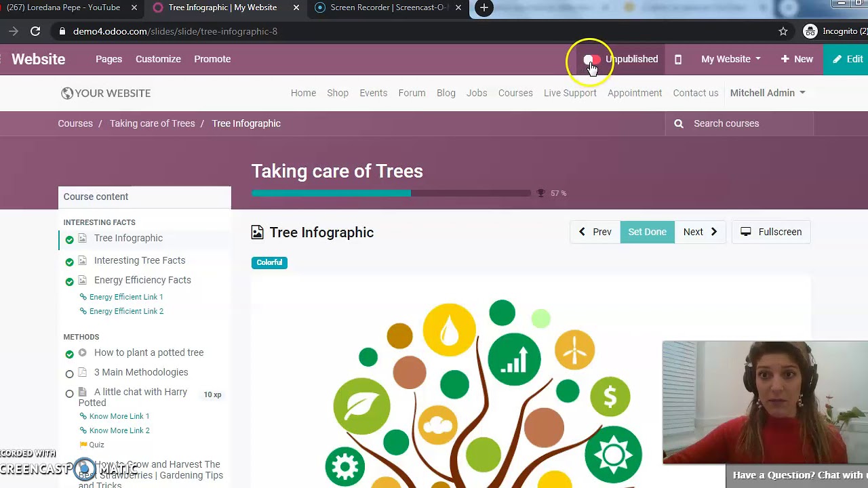Click the Colorful tag
Viewport: 868px width, 488px height.
click(x=269, y=262)
